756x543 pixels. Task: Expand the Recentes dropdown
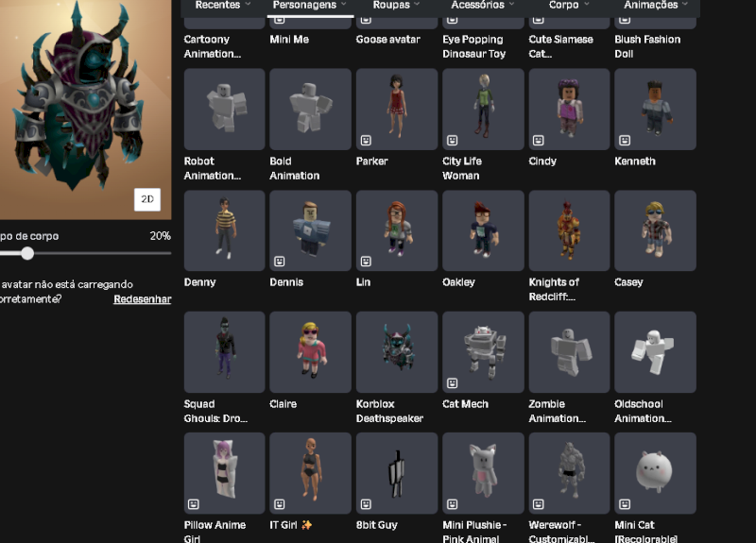tap(223, 6)
